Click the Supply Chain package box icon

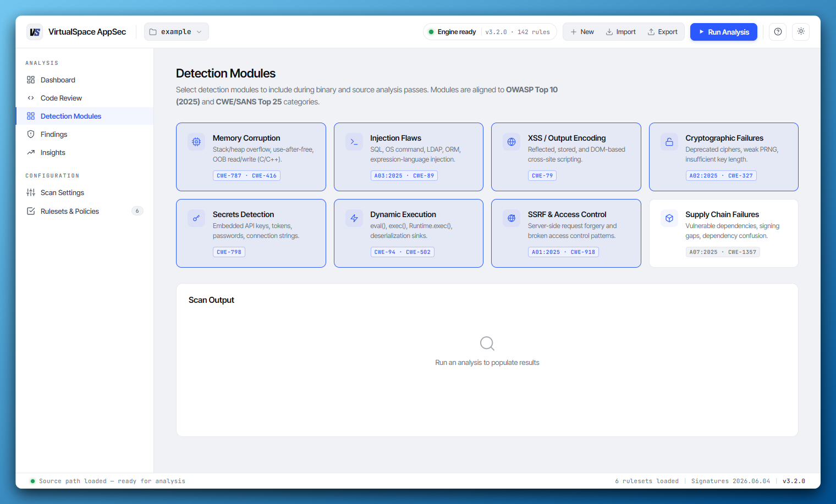click(669, 218)
